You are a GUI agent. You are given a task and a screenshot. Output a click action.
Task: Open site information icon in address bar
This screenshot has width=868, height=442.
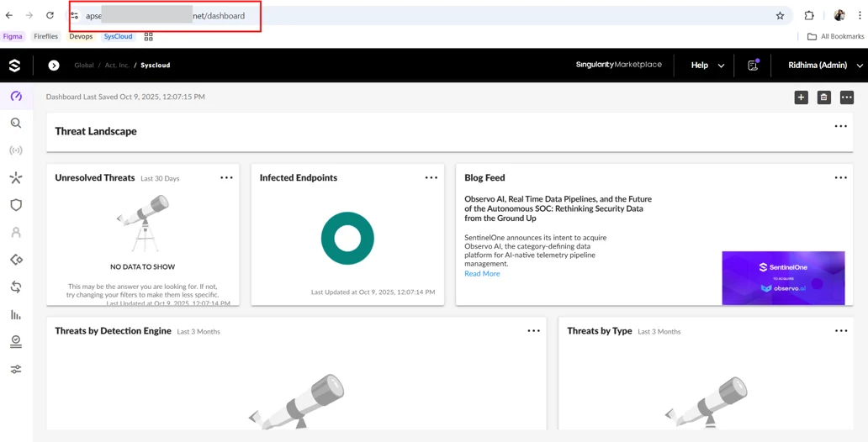pos(75,16)
